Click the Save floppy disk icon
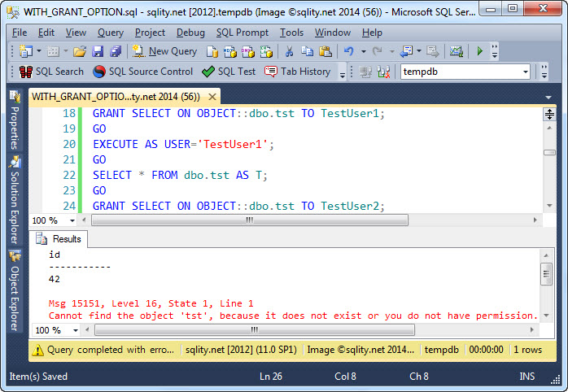Viewport: 568px width, 392px height. [x=98, y=51]
